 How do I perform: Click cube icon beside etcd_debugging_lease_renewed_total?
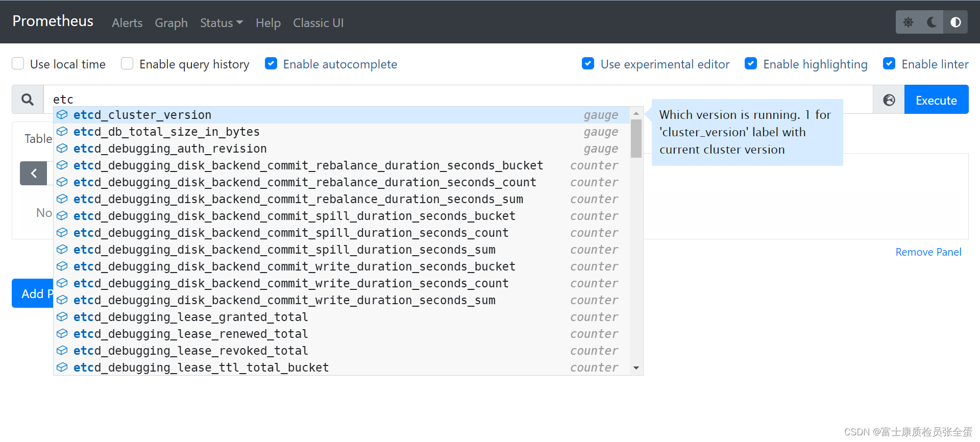click(62, 334)
